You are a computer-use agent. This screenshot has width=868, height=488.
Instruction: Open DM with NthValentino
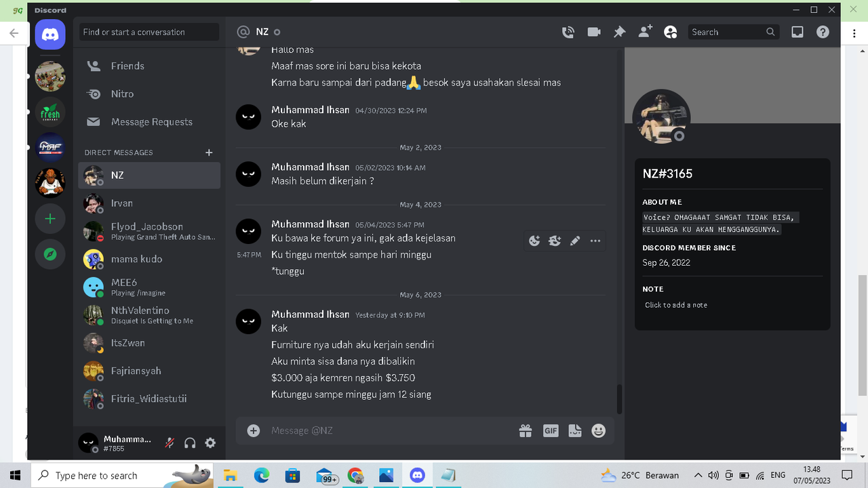pos(149,315)
